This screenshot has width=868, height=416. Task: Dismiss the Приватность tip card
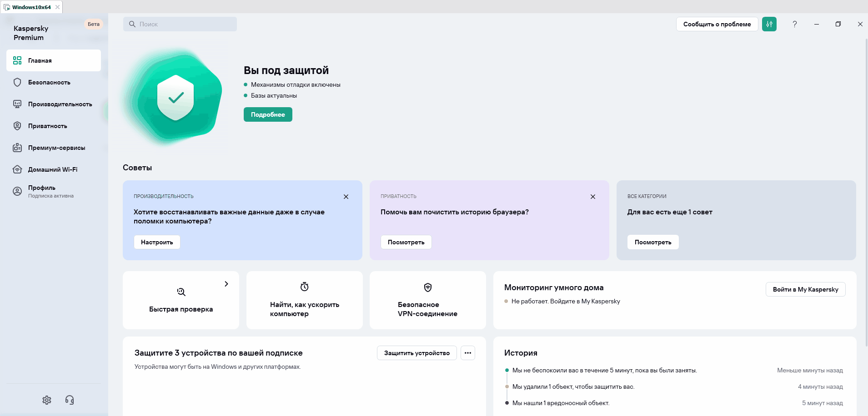(x=593, y=197)
